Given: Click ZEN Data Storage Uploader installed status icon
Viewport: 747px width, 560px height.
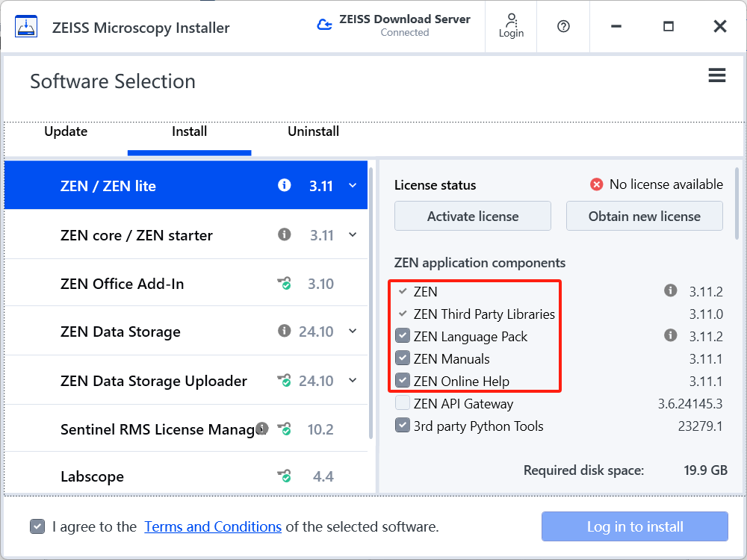Looking at the screenshot, I should click(285, 381).
